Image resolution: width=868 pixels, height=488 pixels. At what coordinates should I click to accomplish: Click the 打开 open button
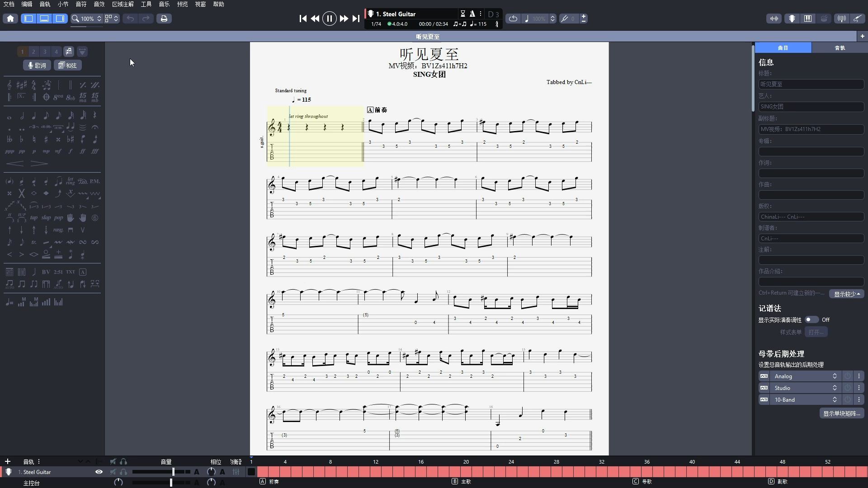click(x=816, y=332)
